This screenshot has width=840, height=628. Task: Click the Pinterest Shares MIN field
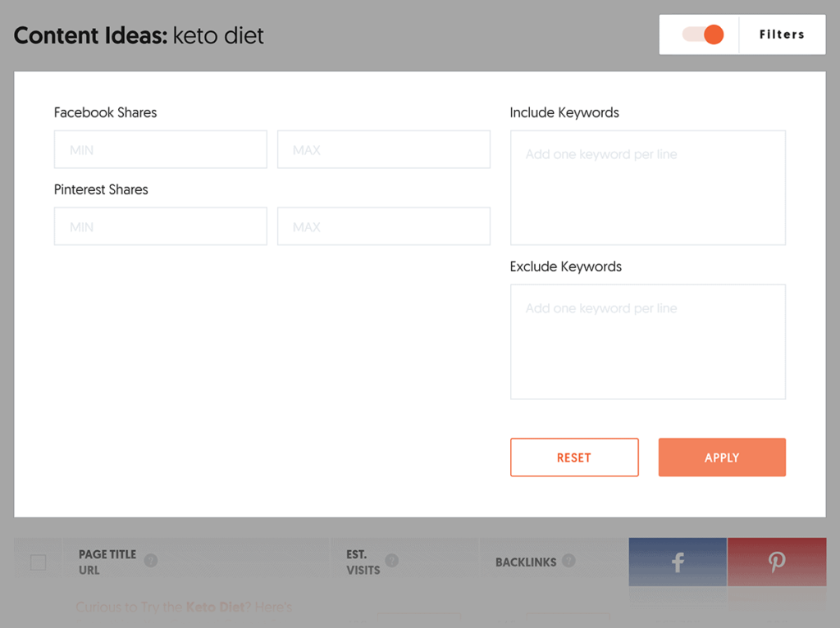click(160, 227)
